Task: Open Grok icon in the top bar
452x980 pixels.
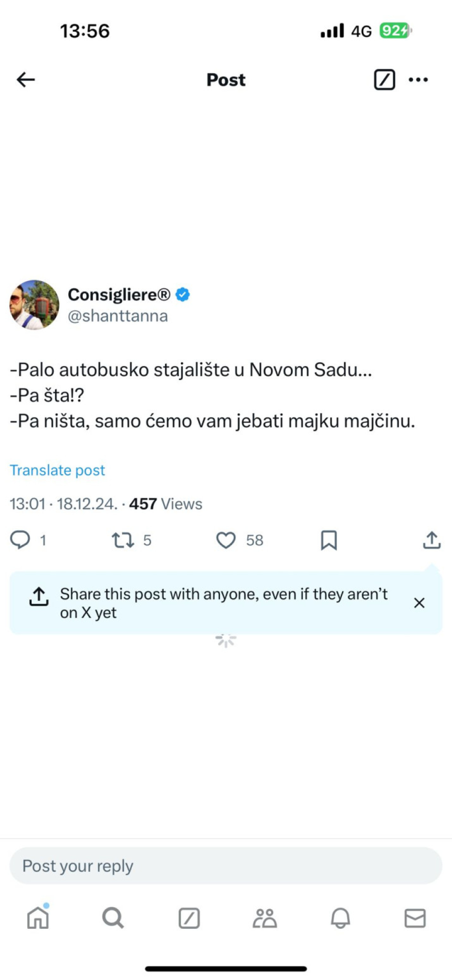Action: pos(384,79)
